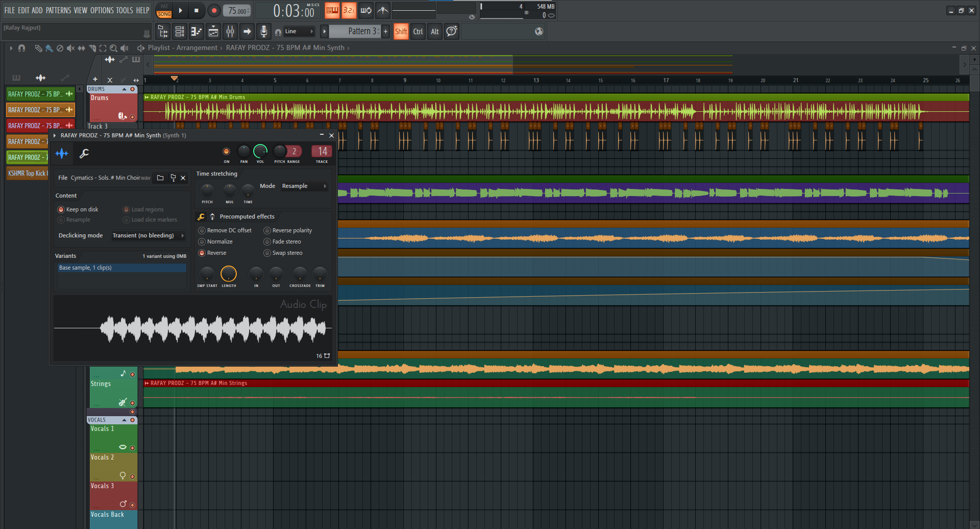Screen dimensions: 980x529
Task: Open the Mixer from the toolbar
Action: coord(230,32)
